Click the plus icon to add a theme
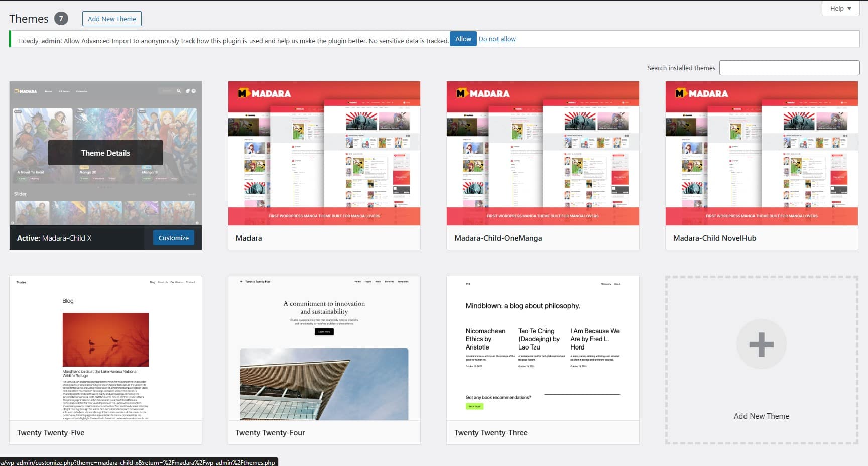This screenshot has width=868, height=466. pyautogui.click(x=761, y=344)
